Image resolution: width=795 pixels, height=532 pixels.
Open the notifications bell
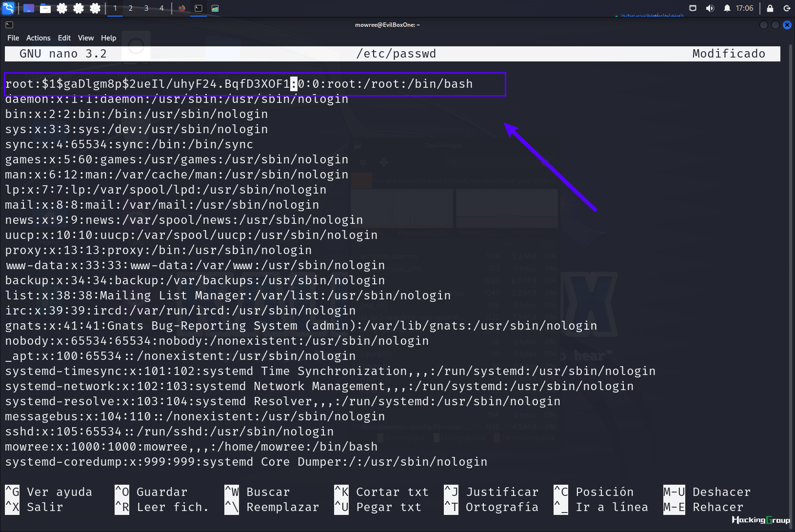727,8
